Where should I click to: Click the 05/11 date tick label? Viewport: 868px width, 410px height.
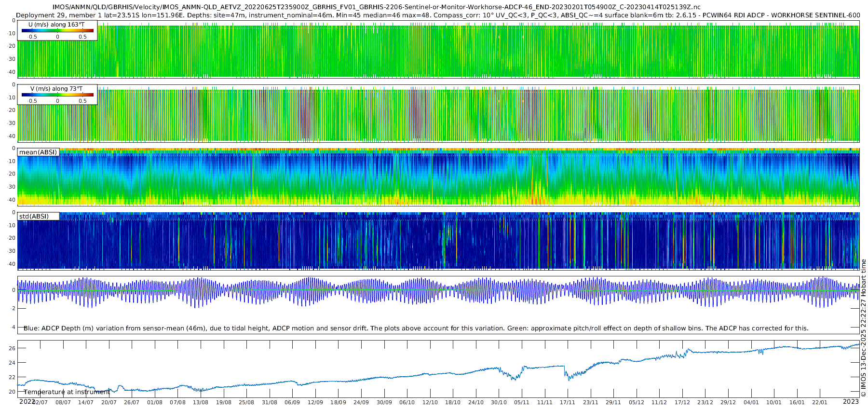(x=522, y=402)
